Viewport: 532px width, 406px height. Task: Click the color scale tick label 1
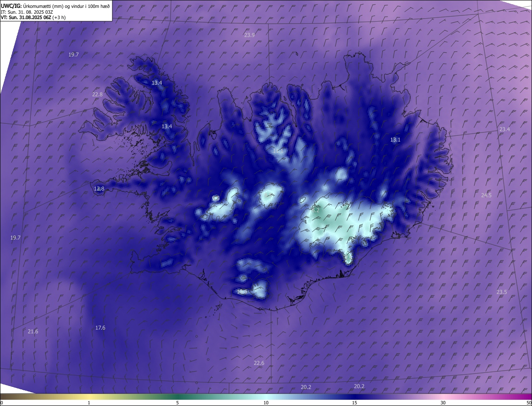(x=89, y=403)
